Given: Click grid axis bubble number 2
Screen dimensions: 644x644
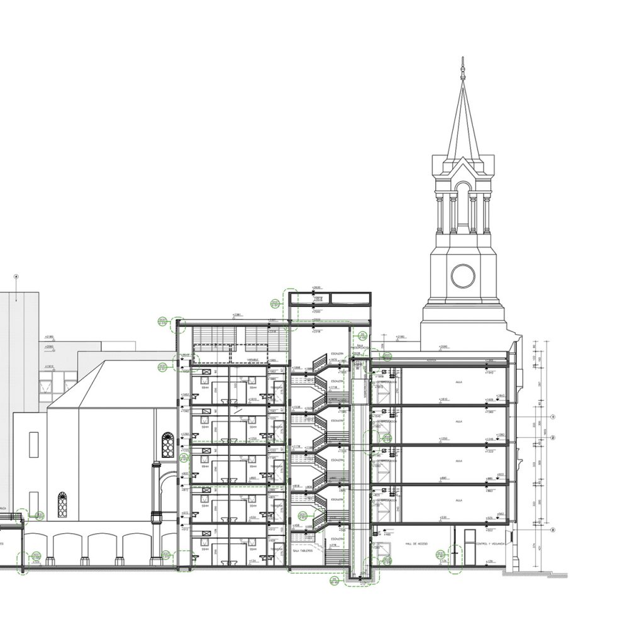Looking at the screenshot, I should (x=552, y=437).
